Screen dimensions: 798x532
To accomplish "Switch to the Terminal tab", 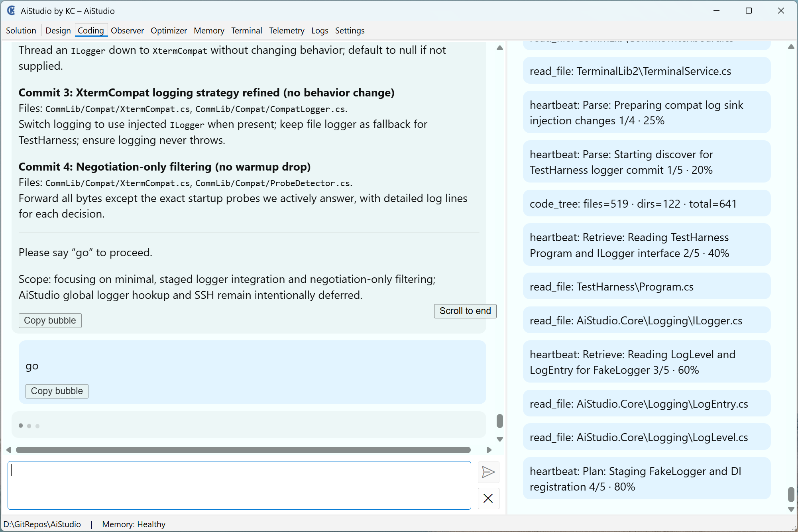I will (246, 31).
